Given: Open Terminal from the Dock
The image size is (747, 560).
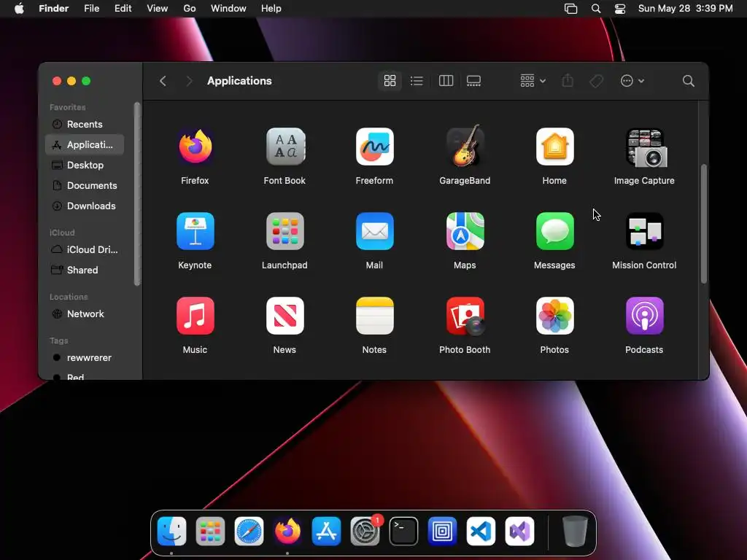Looking at the screenshot, I should [x=403, y=531].
